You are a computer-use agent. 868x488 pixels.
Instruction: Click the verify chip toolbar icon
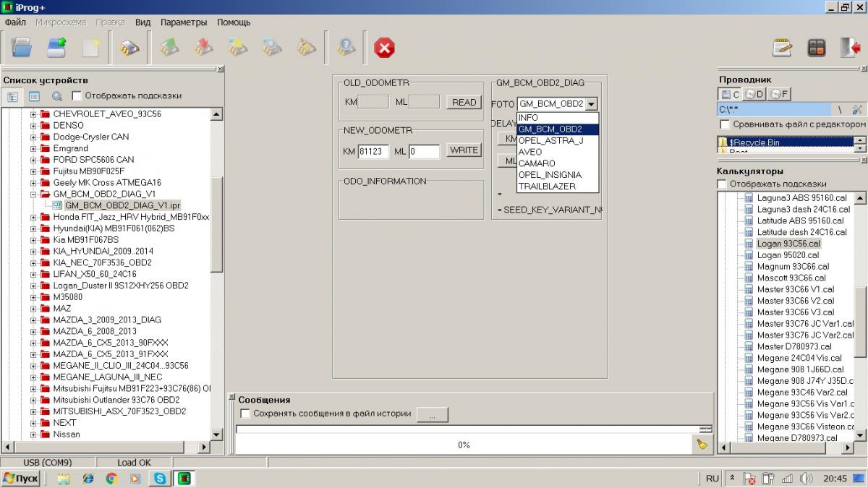(x=238, y=48)
